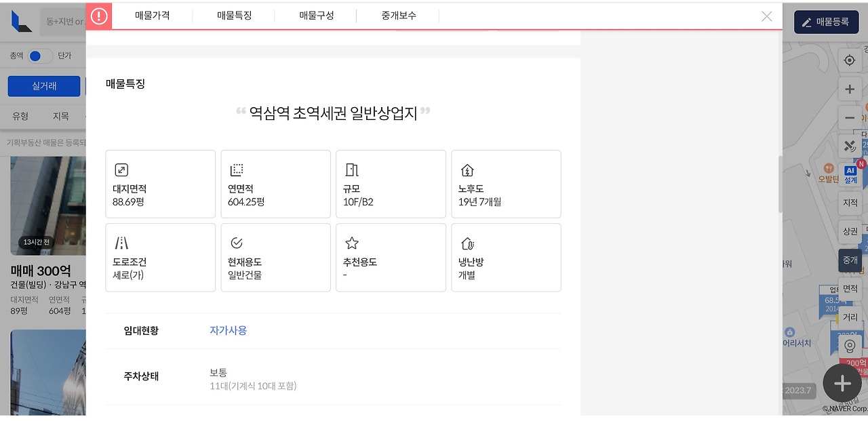Click the lightbulb research icon on the map
The height and width of the screenshot is (421, 868).
(x=850, y=345)
